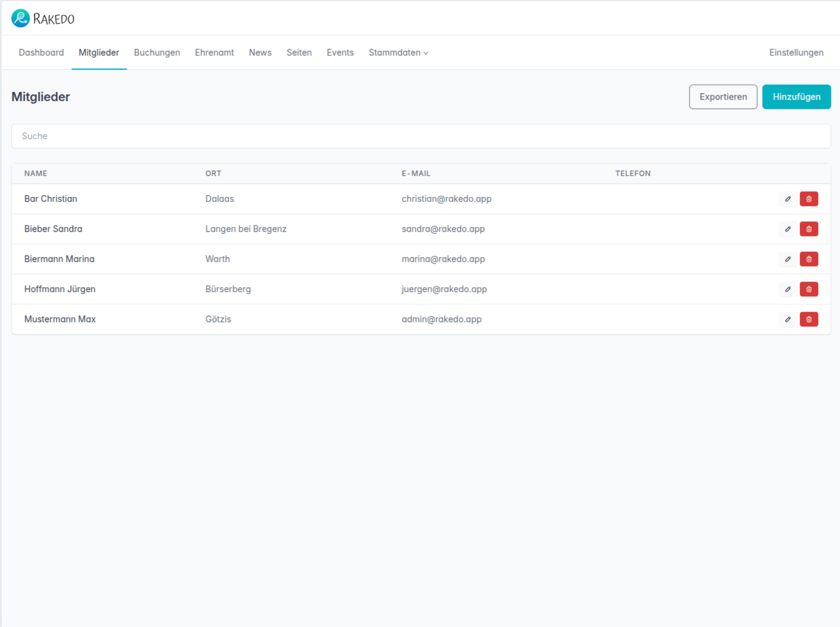Screen dimensions: 840x627
Task: Open the Buchungen tab
Action: [157, 52]
